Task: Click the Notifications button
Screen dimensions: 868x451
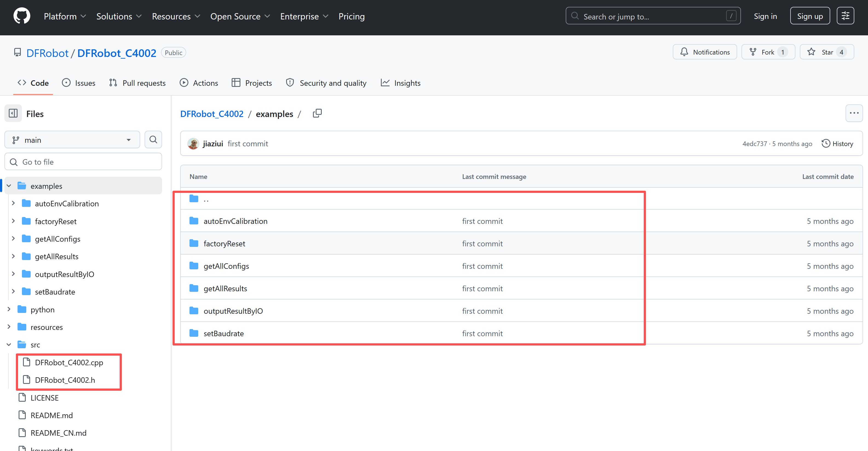Action: click(705, 52)
